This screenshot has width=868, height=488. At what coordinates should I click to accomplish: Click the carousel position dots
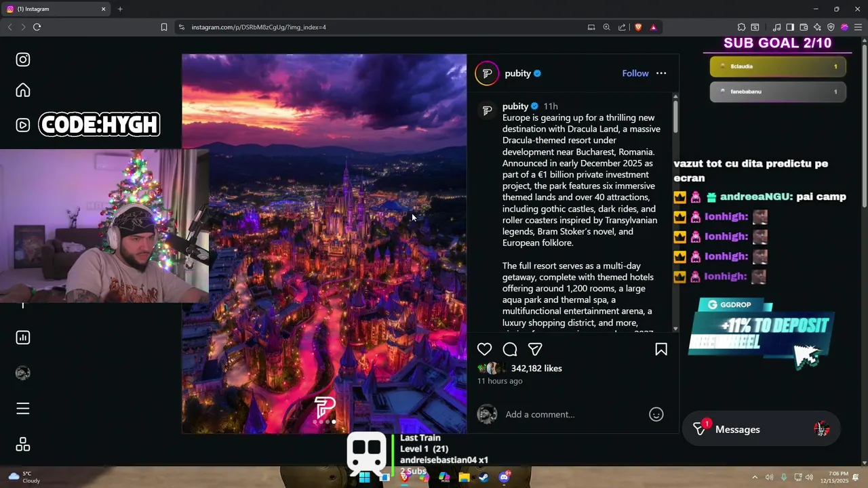[324, 422]
